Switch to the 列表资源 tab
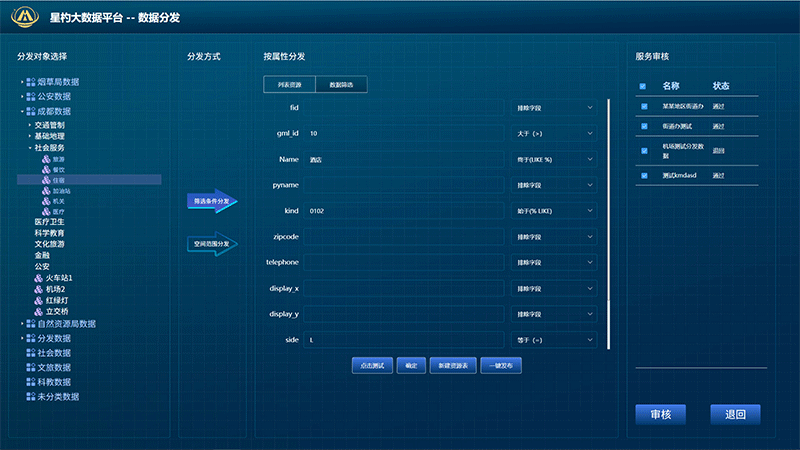The height and width of the screenshot is (450, 800). [x=289, y=85]
